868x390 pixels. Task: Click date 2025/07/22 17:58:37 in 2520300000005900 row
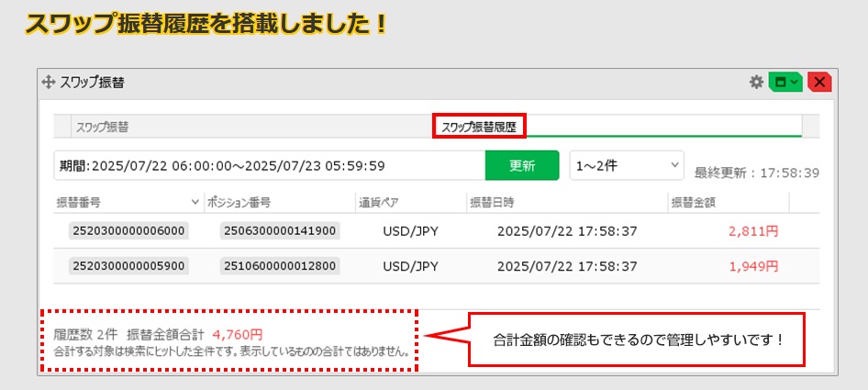click(x=567, y=266)
